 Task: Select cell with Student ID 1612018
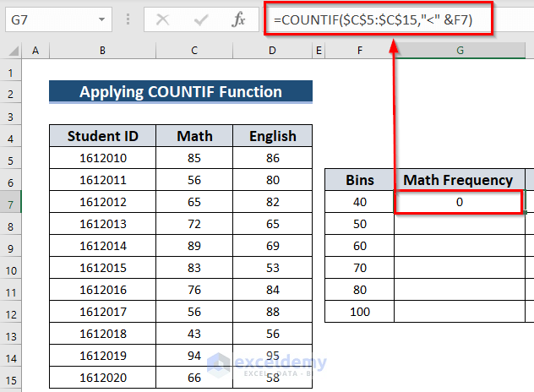102,334
